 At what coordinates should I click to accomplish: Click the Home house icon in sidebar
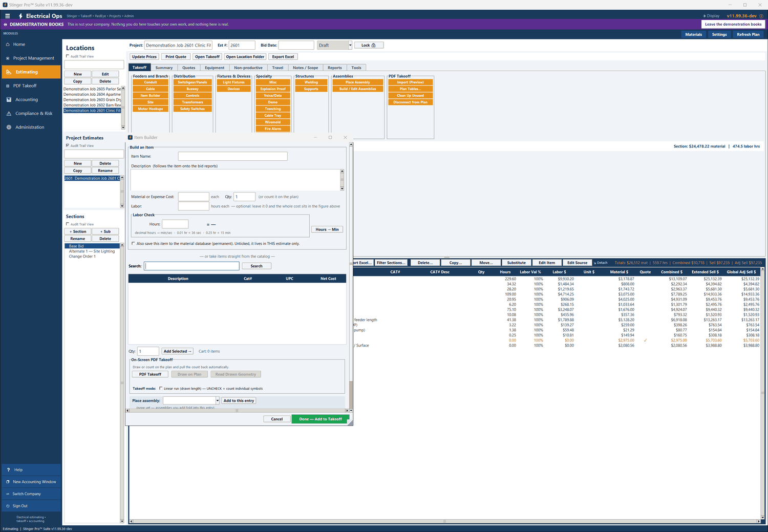[8, 45]
